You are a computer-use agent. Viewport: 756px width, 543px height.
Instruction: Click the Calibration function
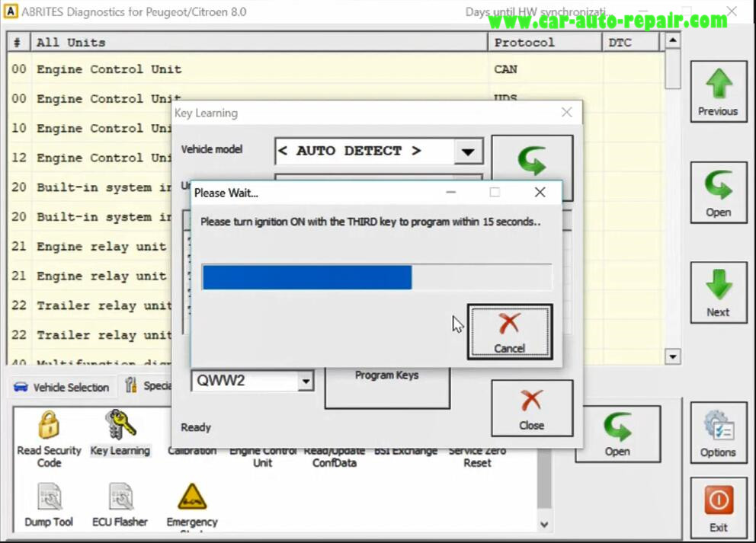click(x=192, y=451)
